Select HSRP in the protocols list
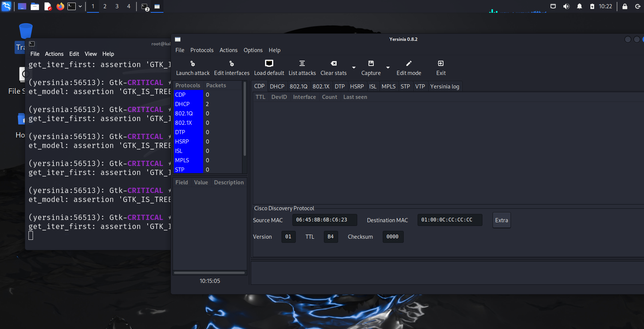Image resolution: width=644 pixels, height=329 pixels. point(182,142)
